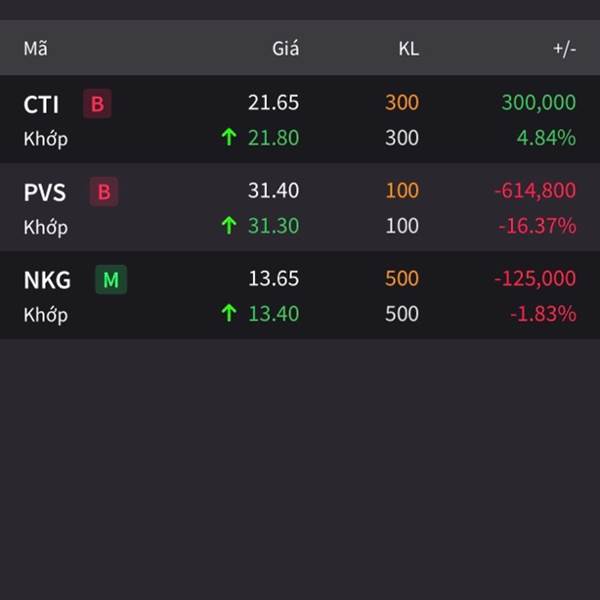This screenshot has width=600, height=600.
Task: Tap the green M badge next to NKG
Action: click(x=111, y=279)
